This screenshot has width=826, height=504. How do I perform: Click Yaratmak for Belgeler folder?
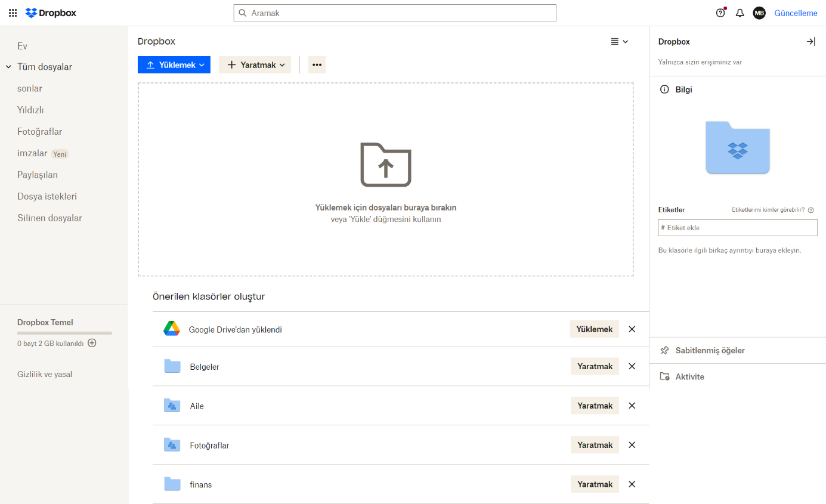(x=595, y=366)
